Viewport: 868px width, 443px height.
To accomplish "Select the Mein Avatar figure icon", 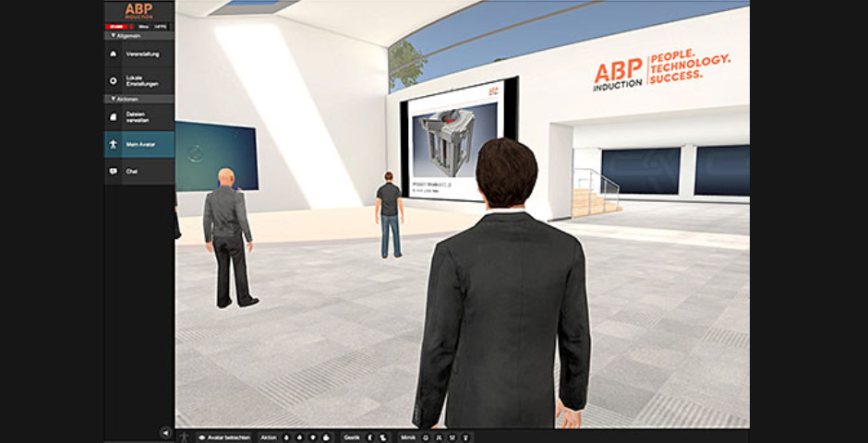I will click(x=114, y=144).
